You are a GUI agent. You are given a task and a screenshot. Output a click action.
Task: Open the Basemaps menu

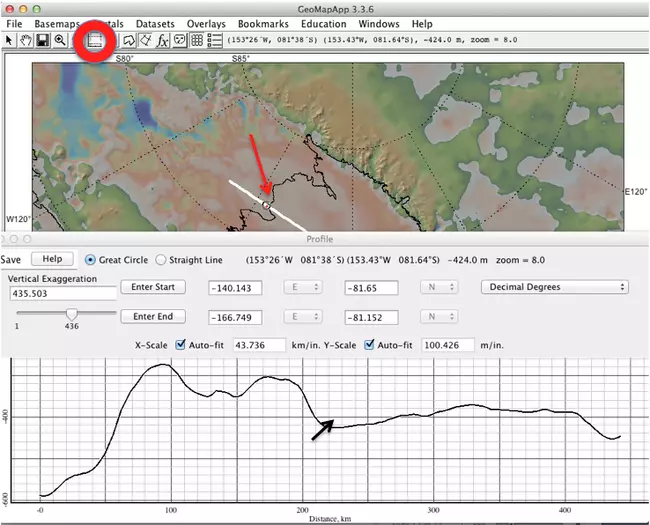point(59,23)
